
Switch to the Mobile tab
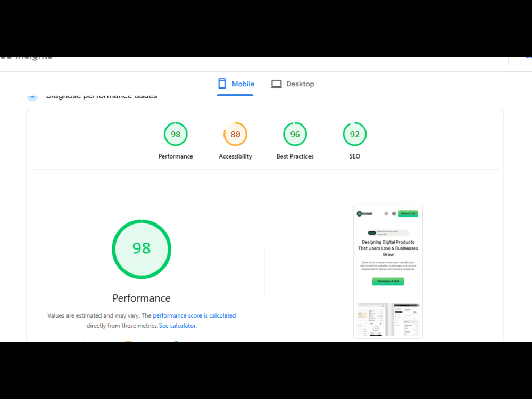click(236, 84)
